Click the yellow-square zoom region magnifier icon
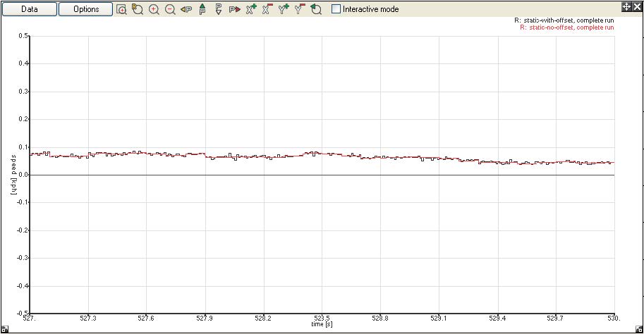The image size is (644, 334). (138, 9)
